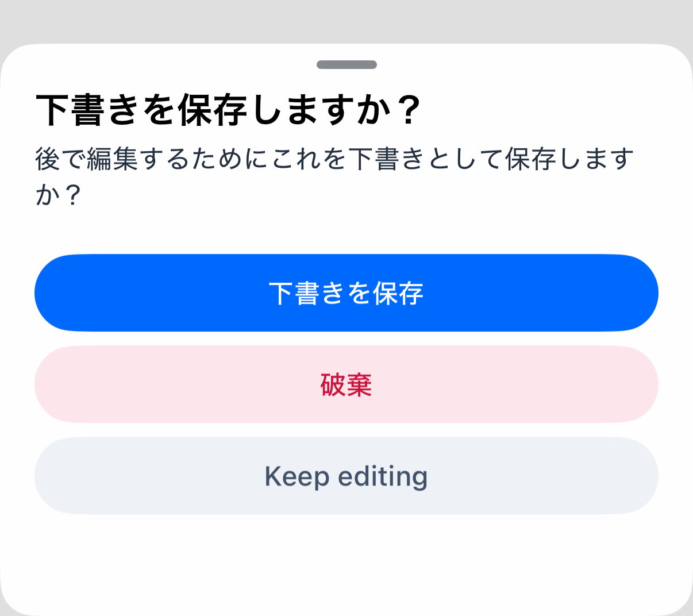The image size is (693, 616).
Task: Discard the draft using red 破棄
Action: pos(346,384)
